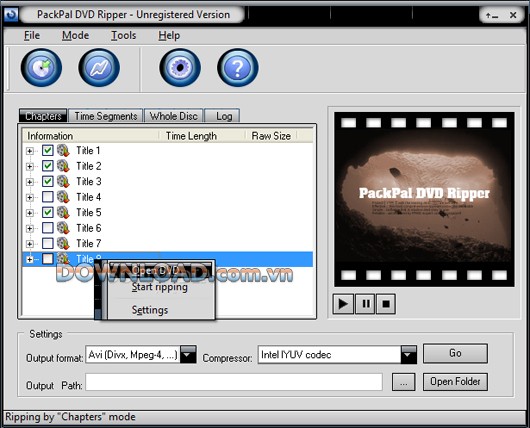Click the Open Folder button

coord(455,382)
